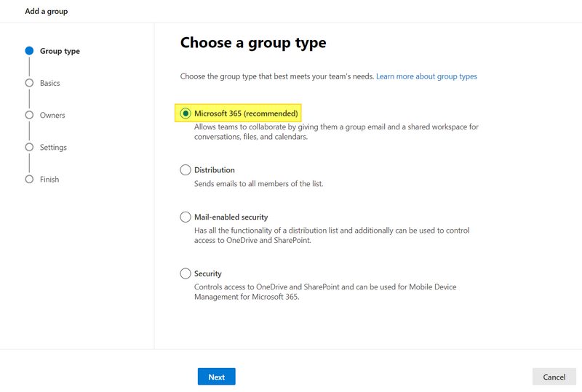This screenshot has width=582, height=392.
Task: Click the Basics step circle indicator
Action: [29, 83]
